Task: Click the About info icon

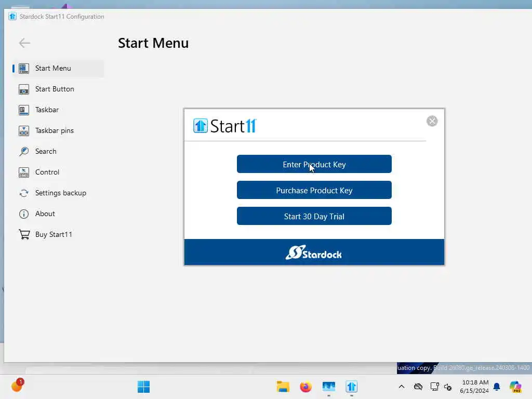Action: point(24,214)
